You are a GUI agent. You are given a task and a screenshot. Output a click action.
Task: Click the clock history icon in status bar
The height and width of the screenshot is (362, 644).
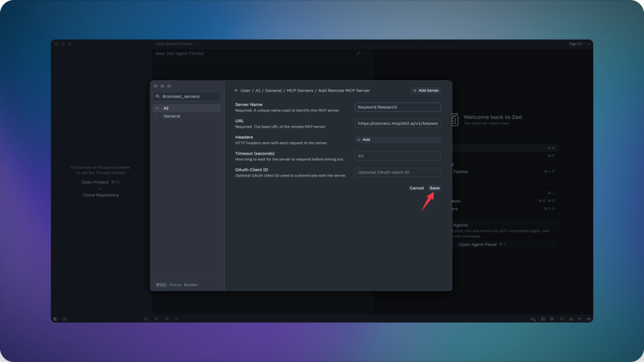tap(65, 319)
